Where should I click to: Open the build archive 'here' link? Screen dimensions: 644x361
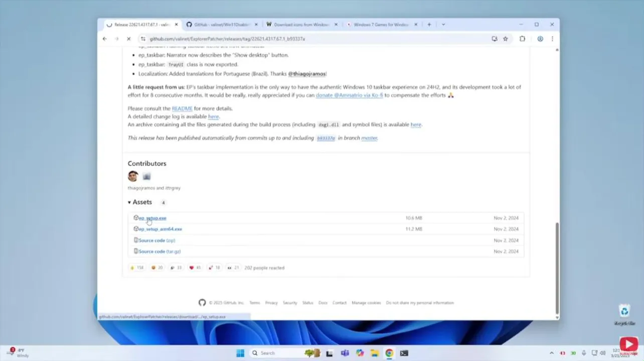tap(416, 125)
